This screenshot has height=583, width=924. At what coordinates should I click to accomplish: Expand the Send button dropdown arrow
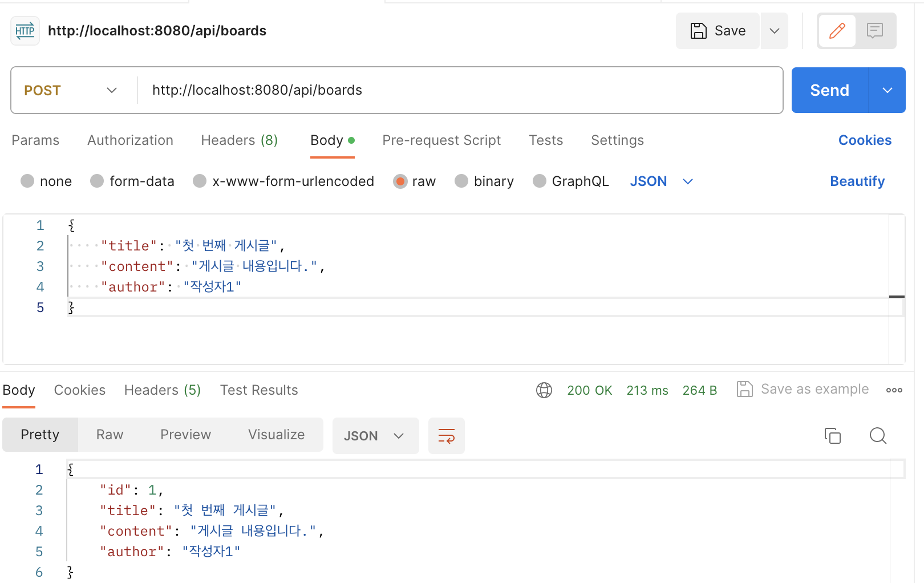[x=887, y=90]
